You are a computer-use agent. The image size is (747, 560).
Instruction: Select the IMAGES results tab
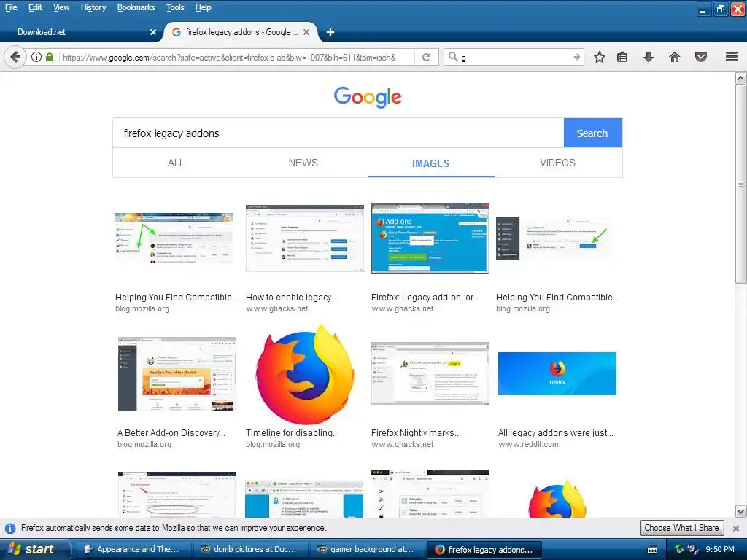[x=430, y=163]
